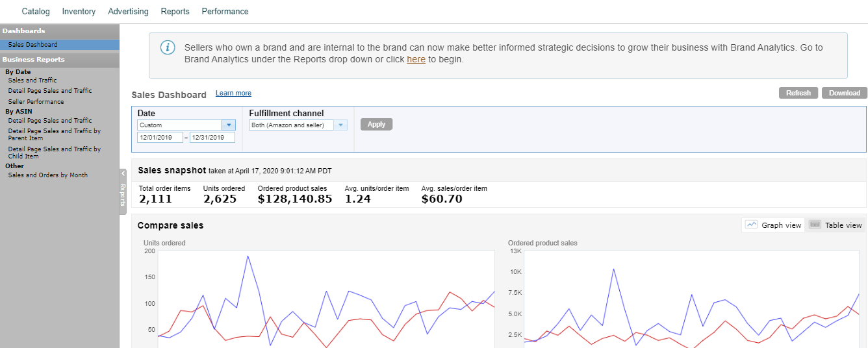Screen dimensions: 868x348
Task: Switch to Table view
Action: point(836,225)
